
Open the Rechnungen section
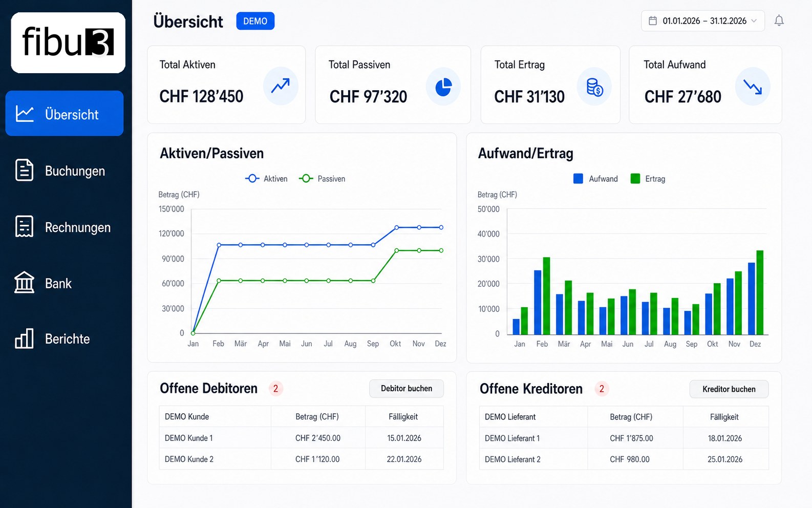65,227
